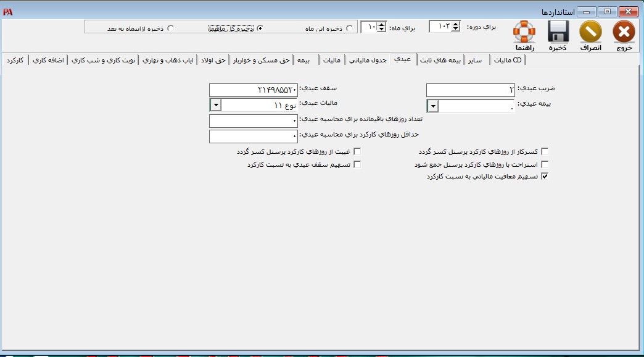Go to the بیمه های ثابت tab

tap(441, 60)
